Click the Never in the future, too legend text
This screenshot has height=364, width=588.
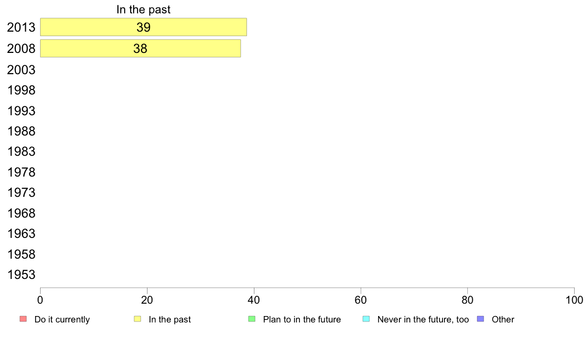[423, 319]
